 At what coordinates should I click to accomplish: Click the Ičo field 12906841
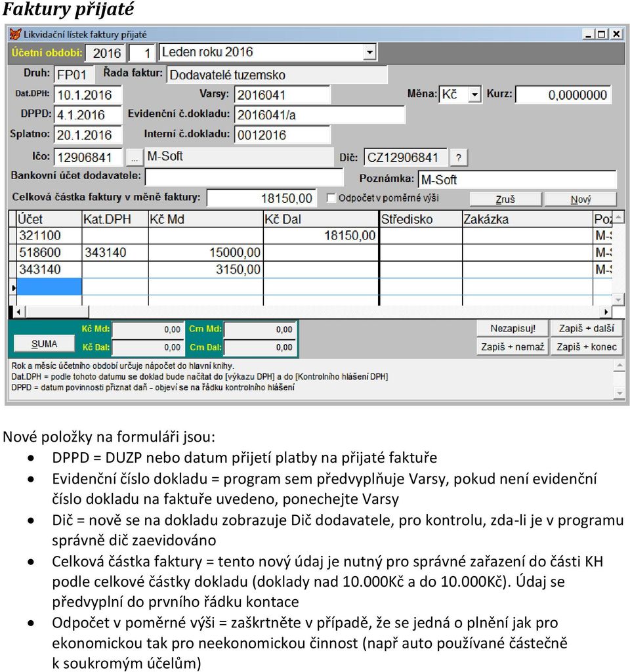pos(89,157)
